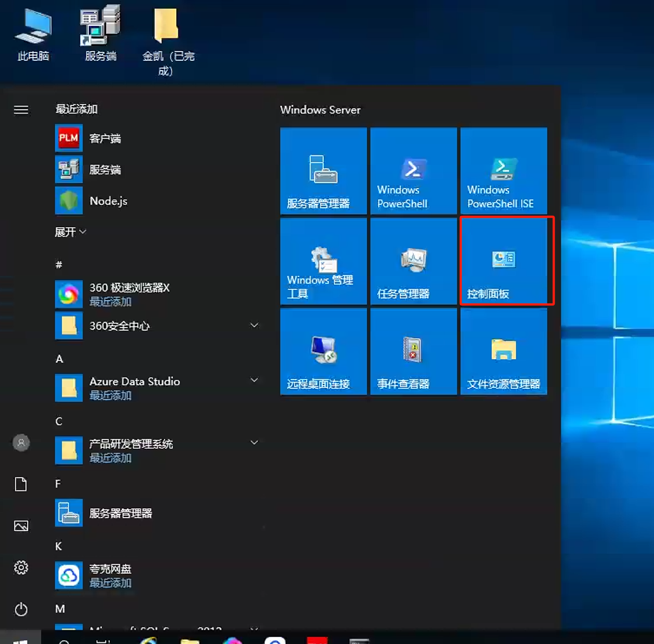Launch 夸克网盘 from the app list
Viewport: 654px width, 644px height.
(157, 575)
